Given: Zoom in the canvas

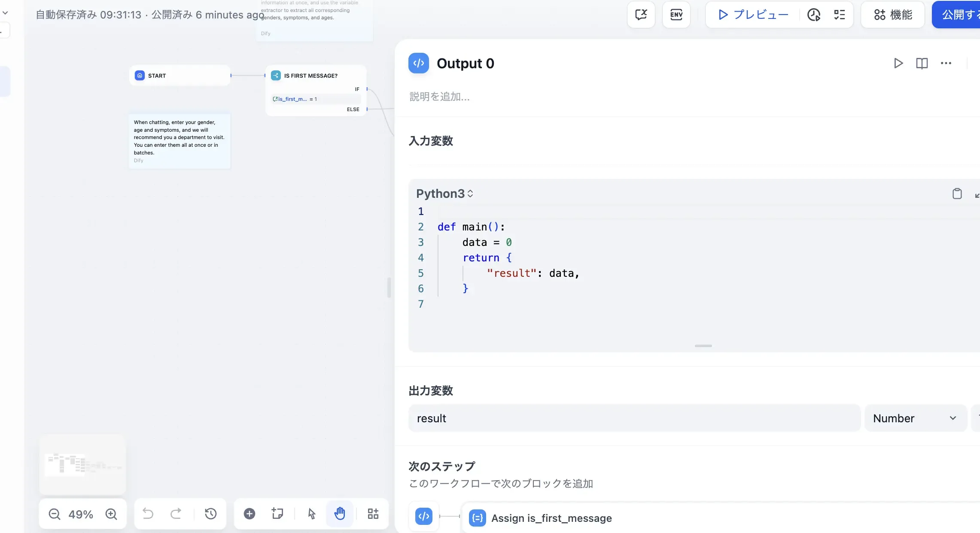Looking at the screenshot, I should (111, 514).
